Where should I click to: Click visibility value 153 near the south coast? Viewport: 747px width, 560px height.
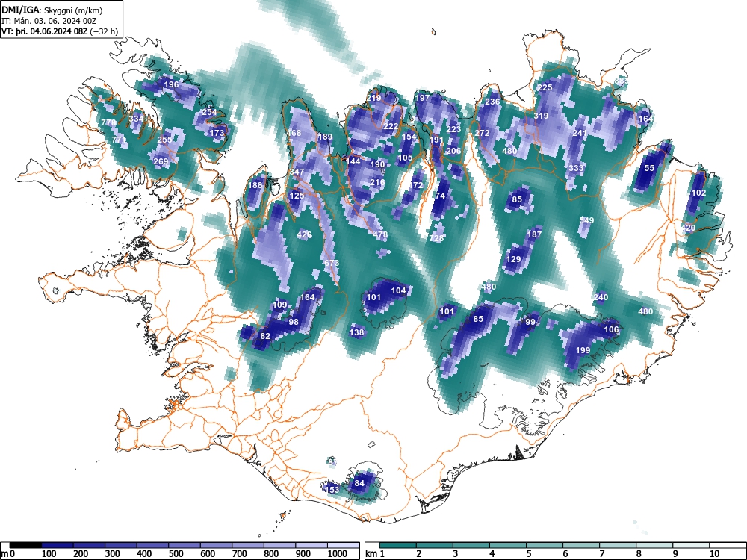(x=332, y=490)
